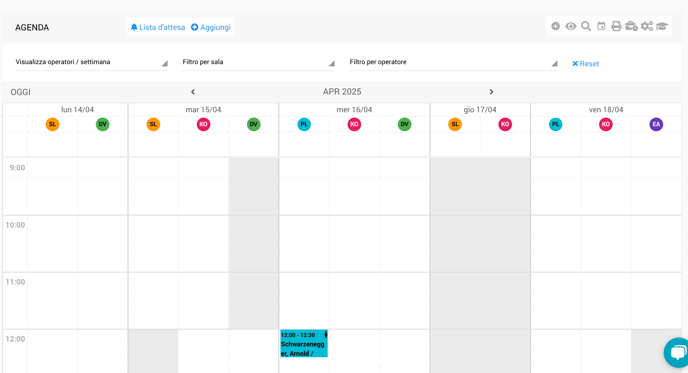Open the graduation cap tutorial icon
The width and height of the screenshot is (688, 373).
point(662,26)
